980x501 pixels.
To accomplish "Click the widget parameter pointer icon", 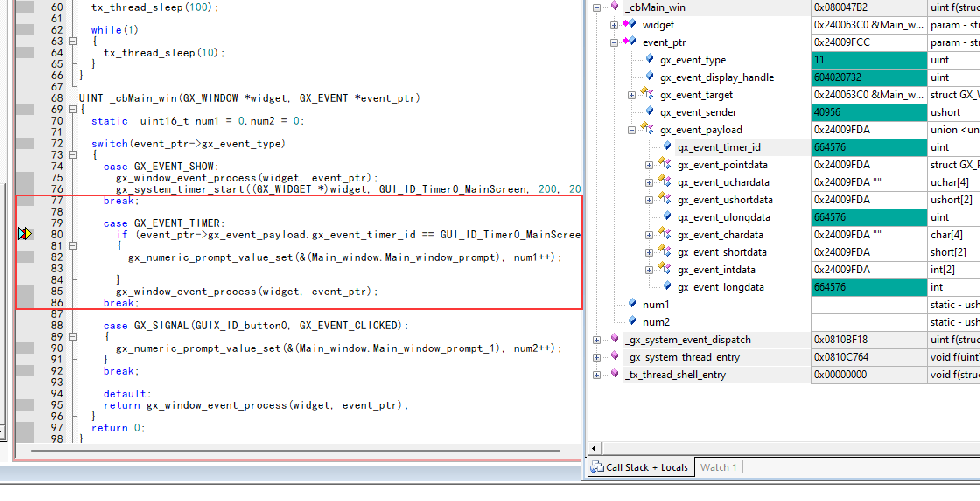I will (629, 24).
